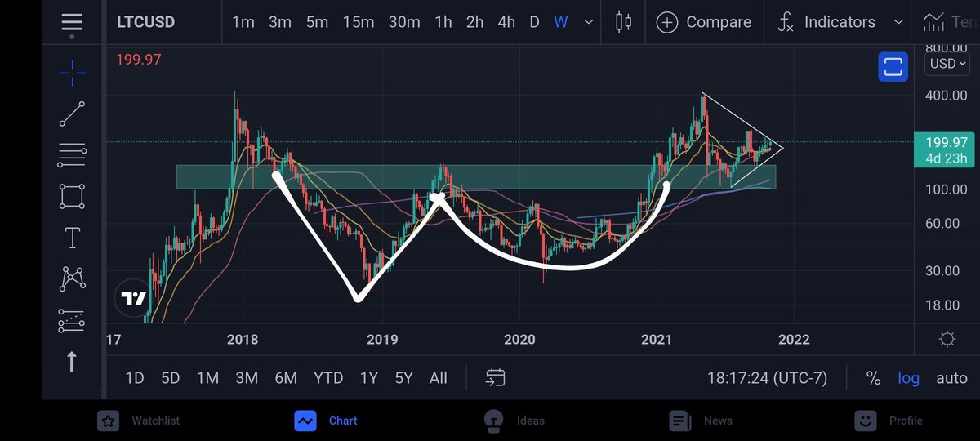Switch to 5m timeframe
Image resolution: width=980 pixels, height=441 pixels.
click(317, 22)
